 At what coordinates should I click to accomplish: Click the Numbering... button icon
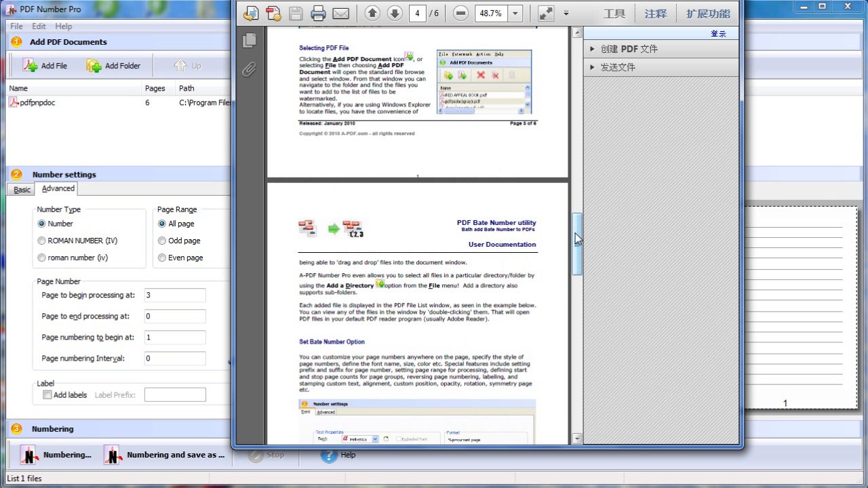pos(28,455)
